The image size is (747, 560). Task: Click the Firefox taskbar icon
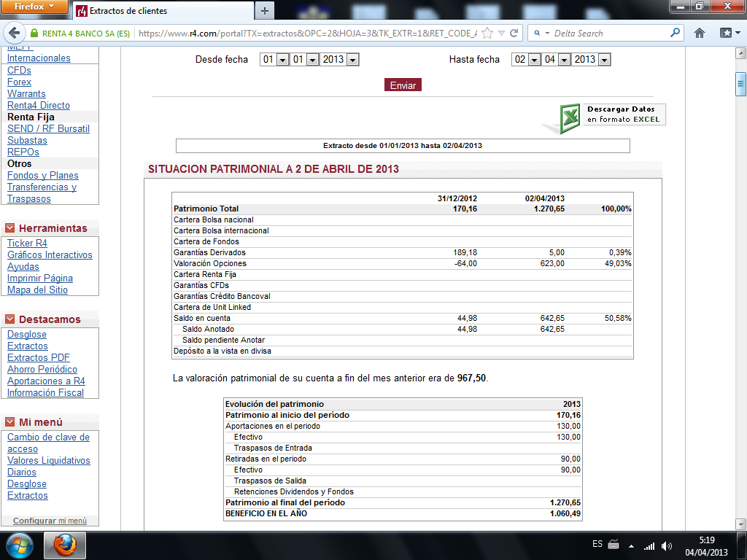(65, 545)
